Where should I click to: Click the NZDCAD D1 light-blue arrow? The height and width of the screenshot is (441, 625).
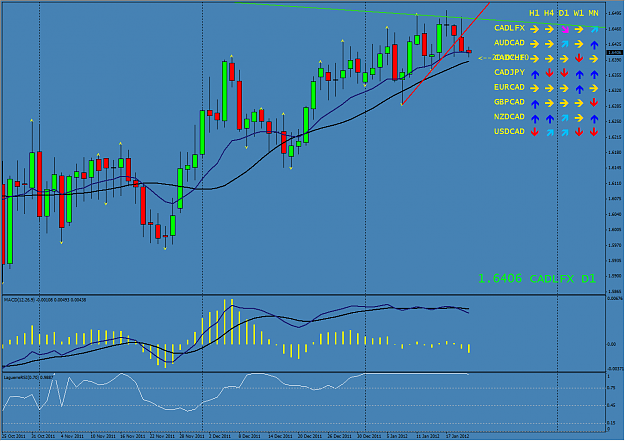tap(564, 118)
